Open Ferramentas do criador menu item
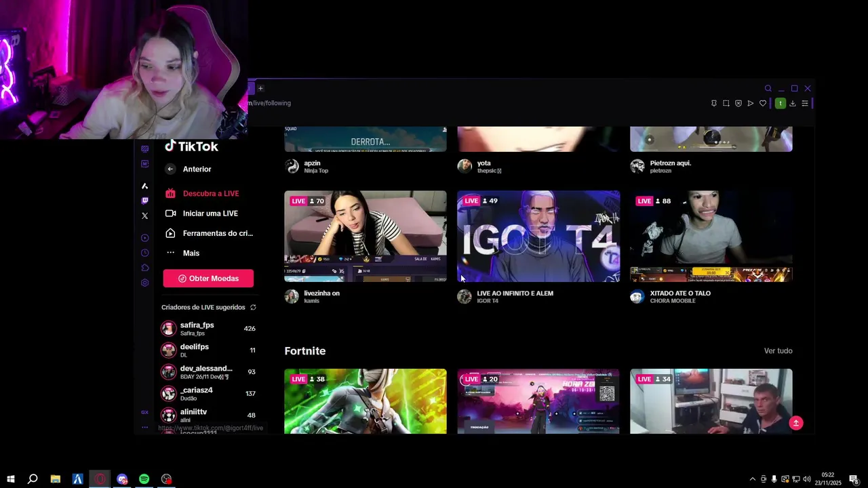 [x=209, y=233]
